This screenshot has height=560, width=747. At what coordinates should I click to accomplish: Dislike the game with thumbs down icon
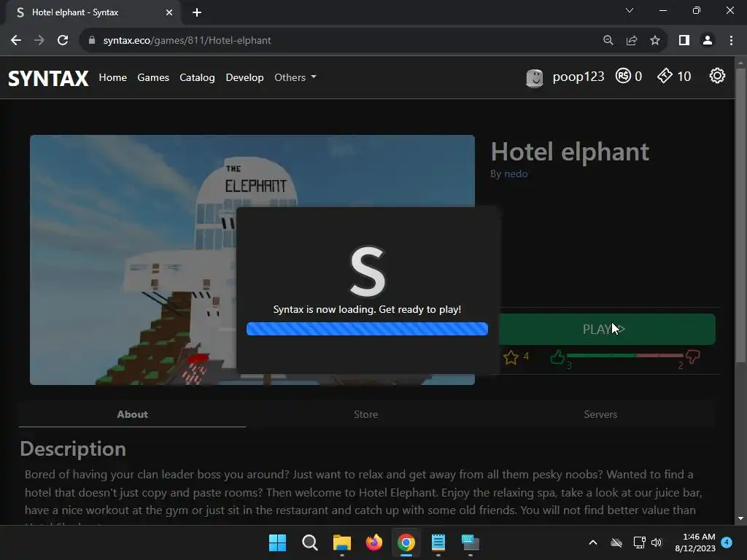[693, 357]
